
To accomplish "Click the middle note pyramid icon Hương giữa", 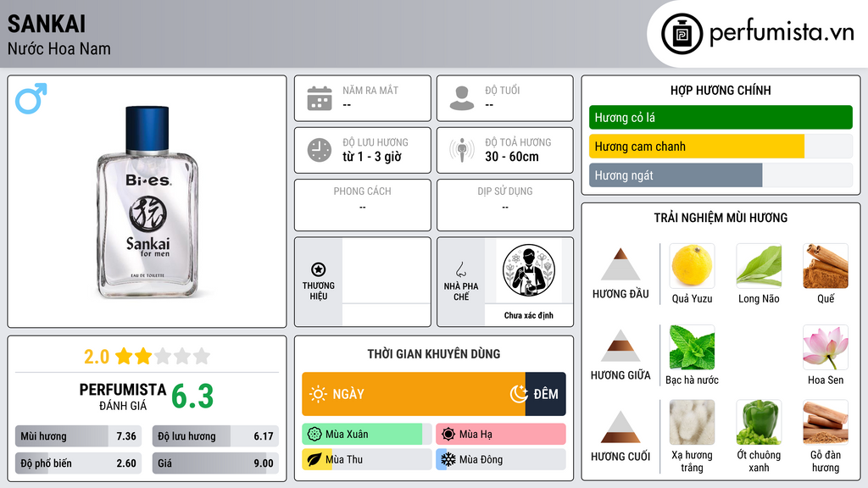I will (620, 346).
